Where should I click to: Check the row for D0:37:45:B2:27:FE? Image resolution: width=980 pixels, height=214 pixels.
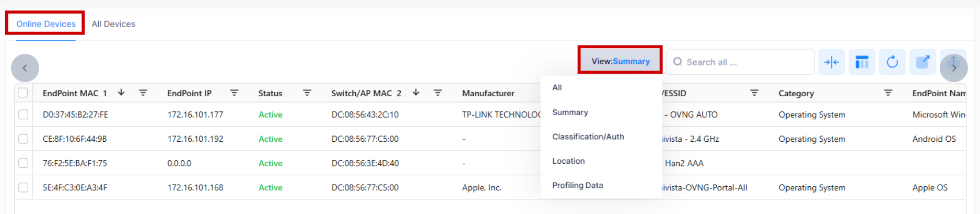(x=23, y=115)
